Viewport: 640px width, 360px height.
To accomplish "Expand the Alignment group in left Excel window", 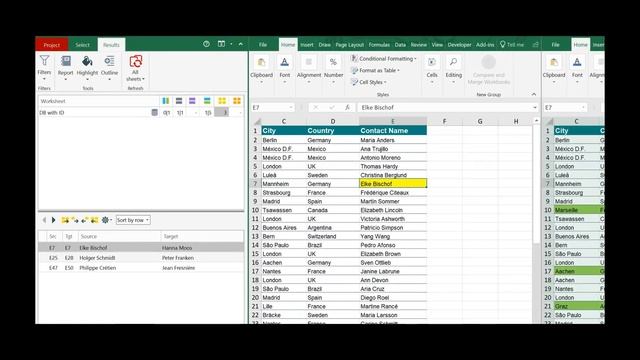I will click(x=309, y=69).
